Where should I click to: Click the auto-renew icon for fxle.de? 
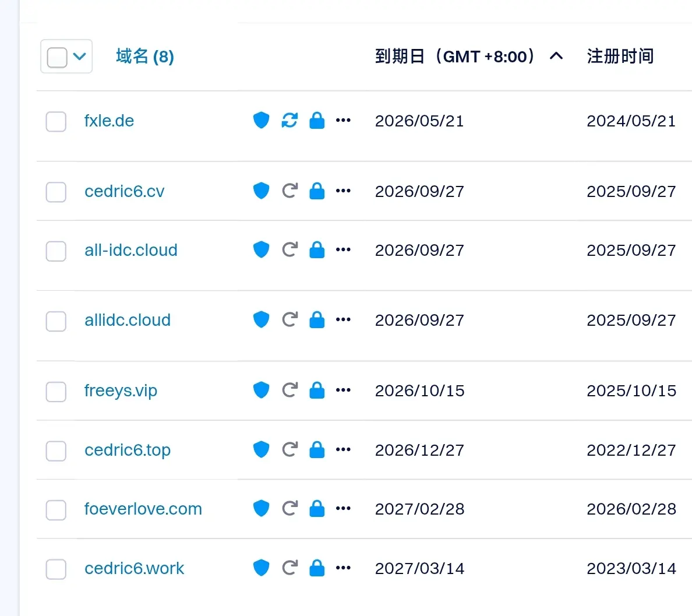pos(289,120)
